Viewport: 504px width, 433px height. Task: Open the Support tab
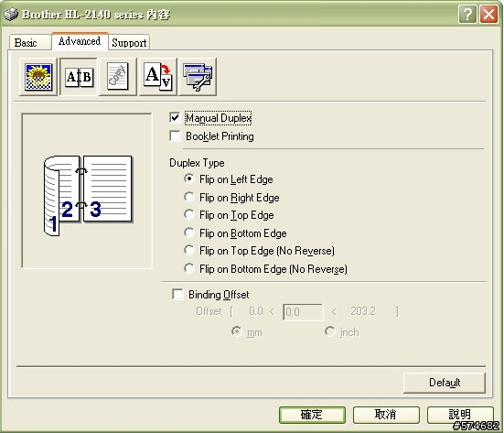[x=129, y=43]
